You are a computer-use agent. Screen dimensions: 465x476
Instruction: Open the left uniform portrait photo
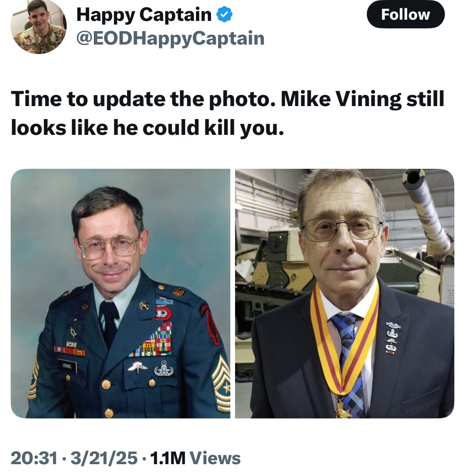120,293
